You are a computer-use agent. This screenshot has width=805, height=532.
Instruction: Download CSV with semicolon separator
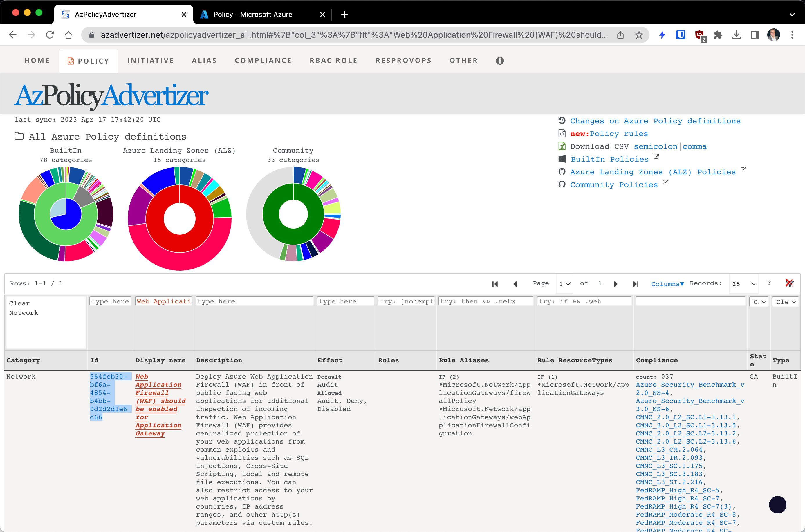tap(655, 146)
